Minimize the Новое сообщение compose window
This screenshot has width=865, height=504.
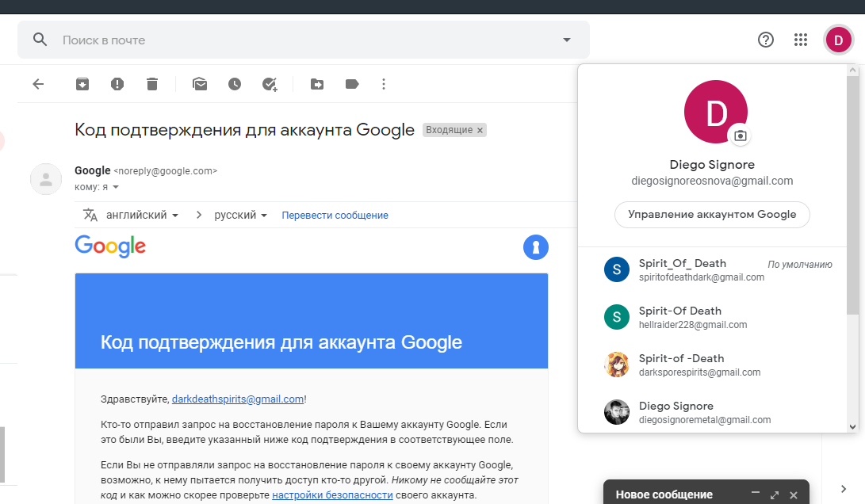[756, 493]
